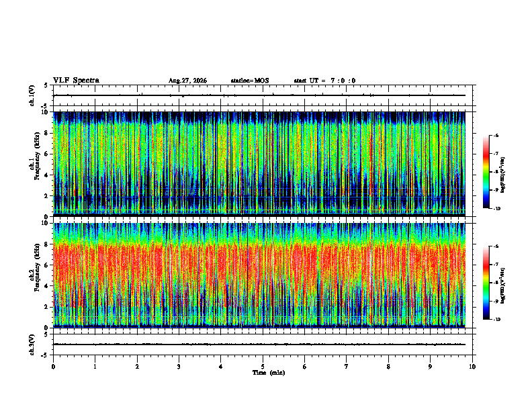The image size is (532, 411).
Task: Click the ch.1 spectrogram color bar
Action: pyautogui.click(x=486, y=172)
